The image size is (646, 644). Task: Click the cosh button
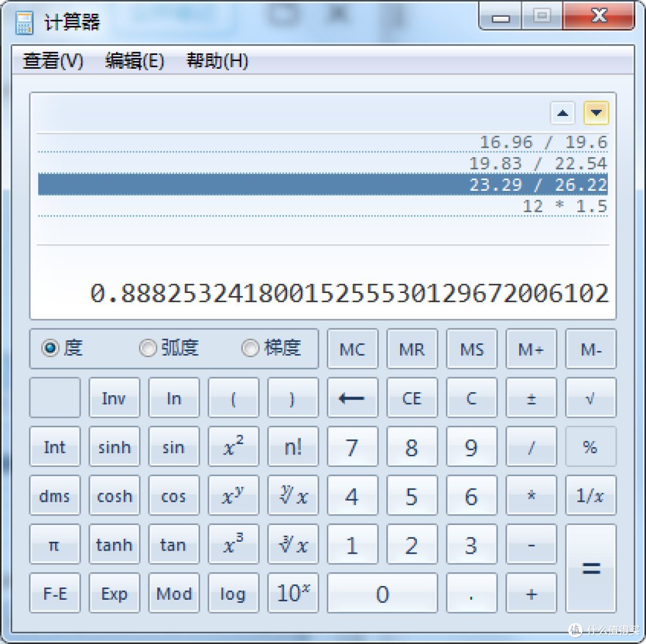pyautogui.click(x=114, y=495)
